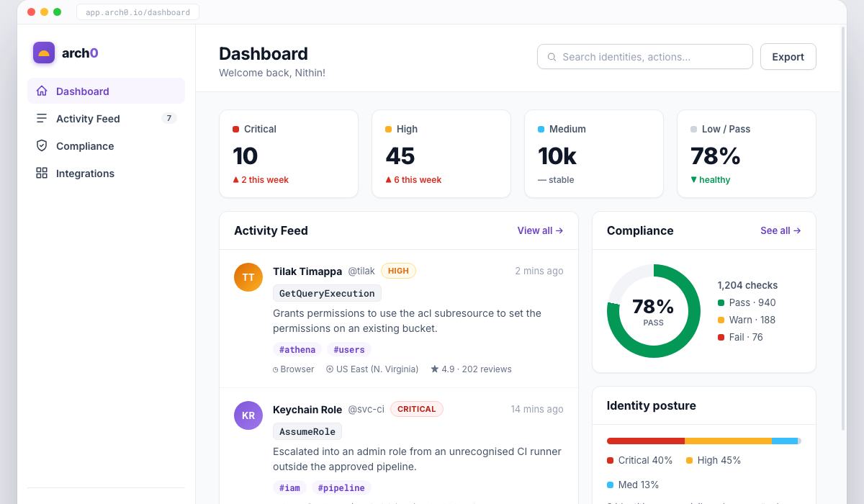Click the Compliance shield icon

tap(42, 145)
